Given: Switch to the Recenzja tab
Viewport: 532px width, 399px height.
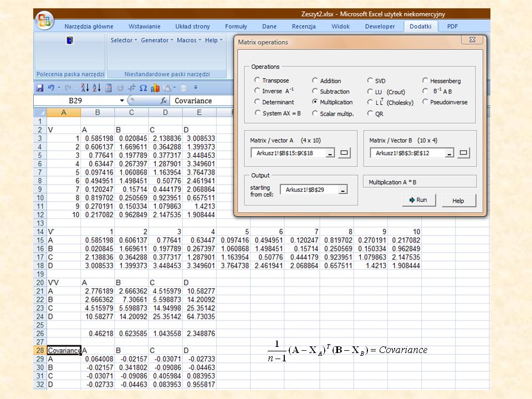Looking at the screenshot, I should click(304, 27).
